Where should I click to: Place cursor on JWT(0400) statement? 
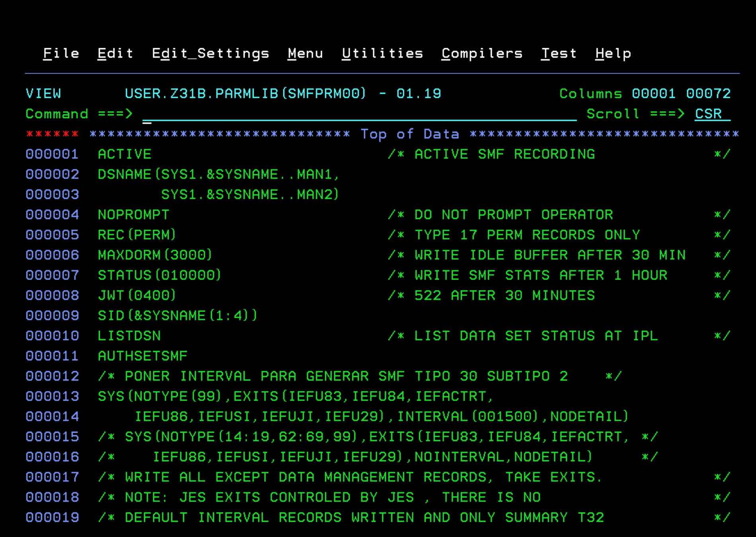(x=136, y=296)
